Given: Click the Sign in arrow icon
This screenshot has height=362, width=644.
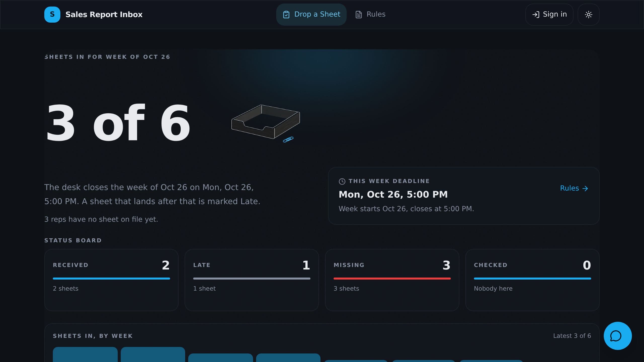Looking at the screenshot, I should (536, 15).
